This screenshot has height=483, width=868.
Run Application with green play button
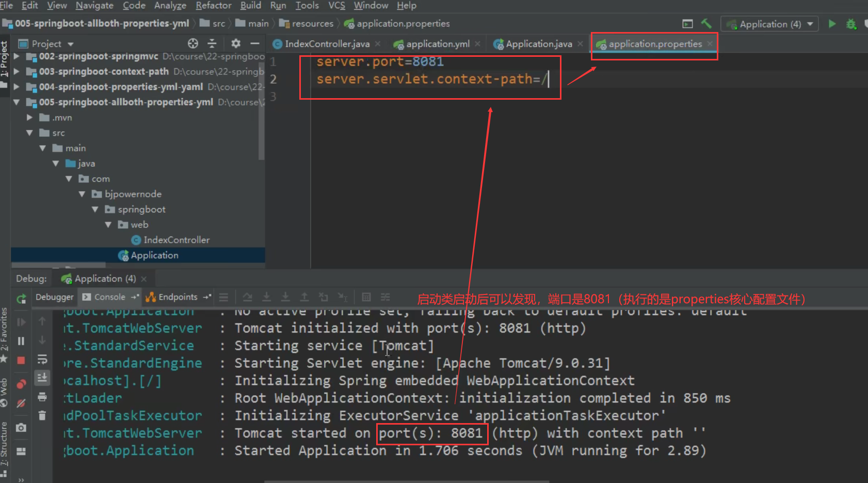[832, 24]
